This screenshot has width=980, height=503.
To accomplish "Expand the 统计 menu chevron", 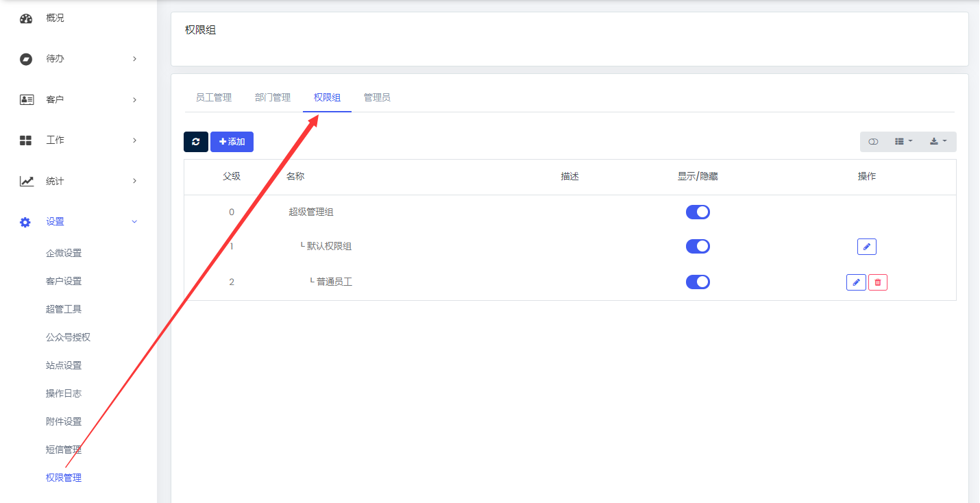I will click(135, 181).
